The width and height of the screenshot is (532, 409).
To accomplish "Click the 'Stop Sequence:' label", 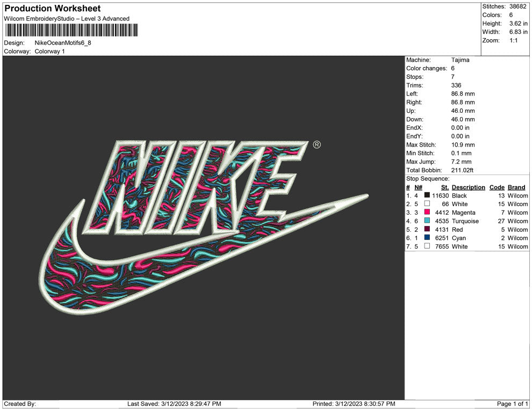I will [x=428, y=179].
